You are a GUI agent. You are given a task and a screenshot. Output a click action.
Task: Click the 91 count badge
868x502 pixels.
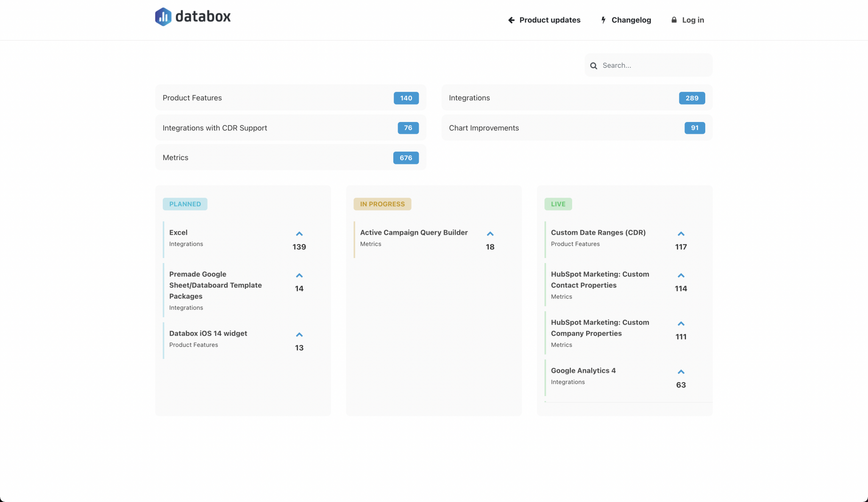[695, 128]
